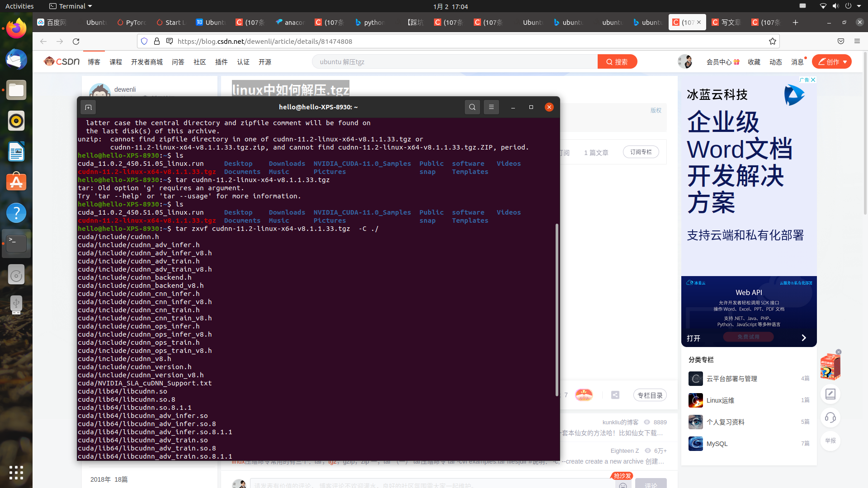Launch LibreOffice Writer from the dock
Screen dimensions: 868x488
pos(16,151)
